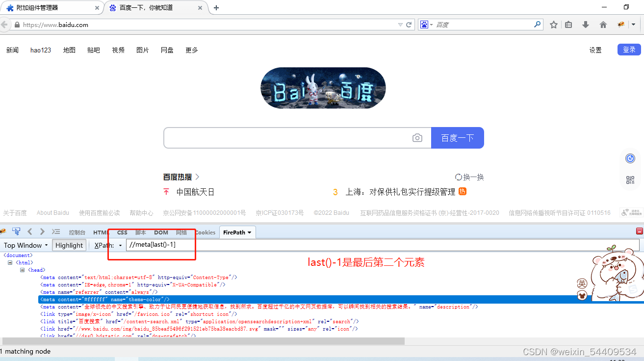Open the 贴吧 link

tap(94, 50)
